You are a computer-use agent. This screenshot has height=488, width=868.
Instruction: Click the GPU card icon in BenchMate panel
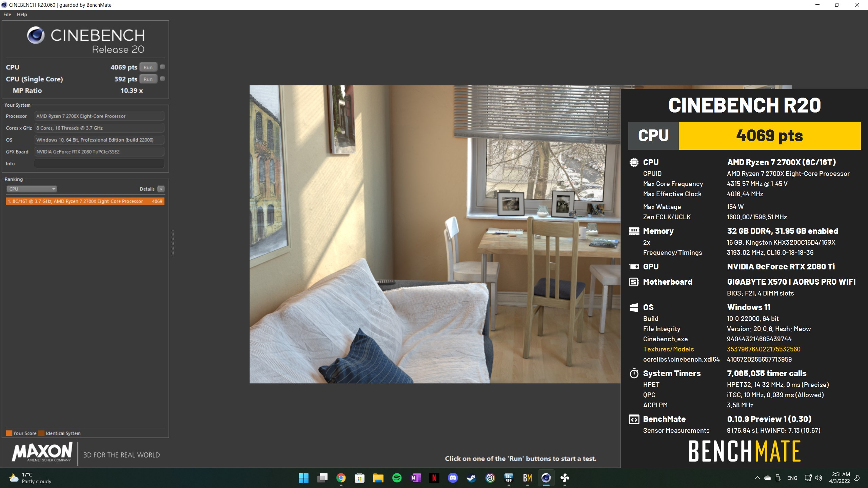(634, 267)
